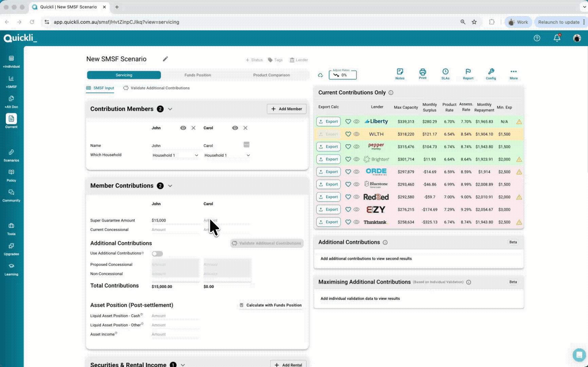Image resolution: width=588 pixels, height=367 pixels.
Task: Click the Add Member button
Action: point(286,109)
